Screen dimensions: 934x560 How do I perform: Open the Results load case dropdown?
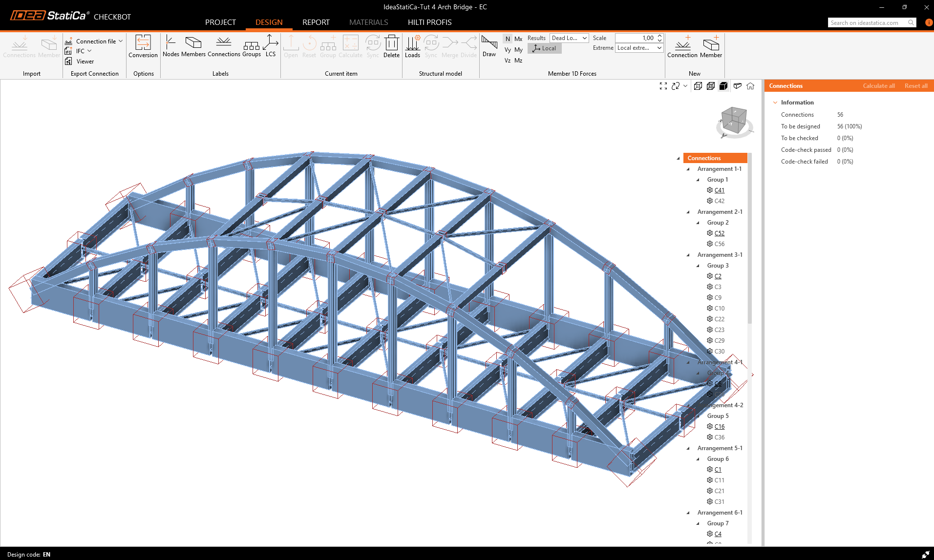pos(569,38)
